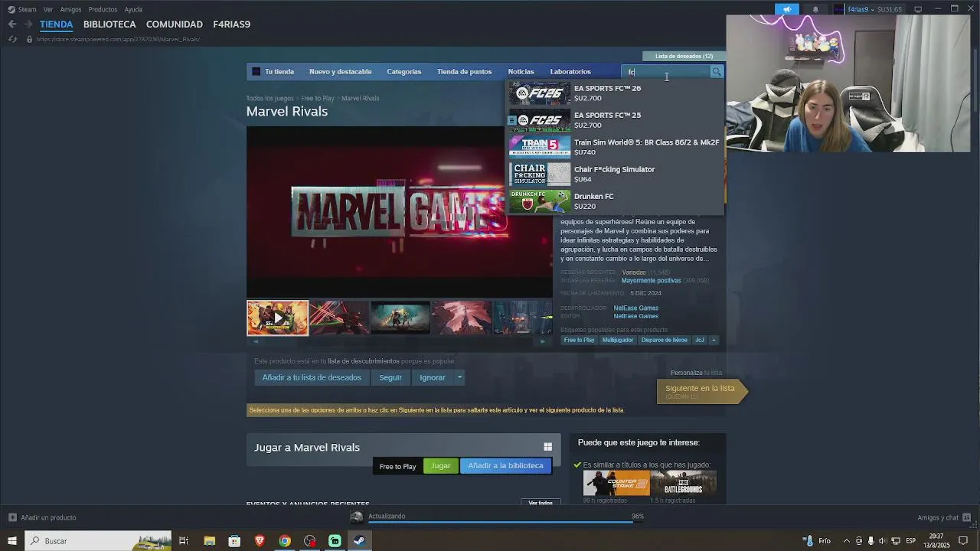Switch to the COMUNIDAD tab
This screenshot has width=980, height=551.
pos(175,24)
